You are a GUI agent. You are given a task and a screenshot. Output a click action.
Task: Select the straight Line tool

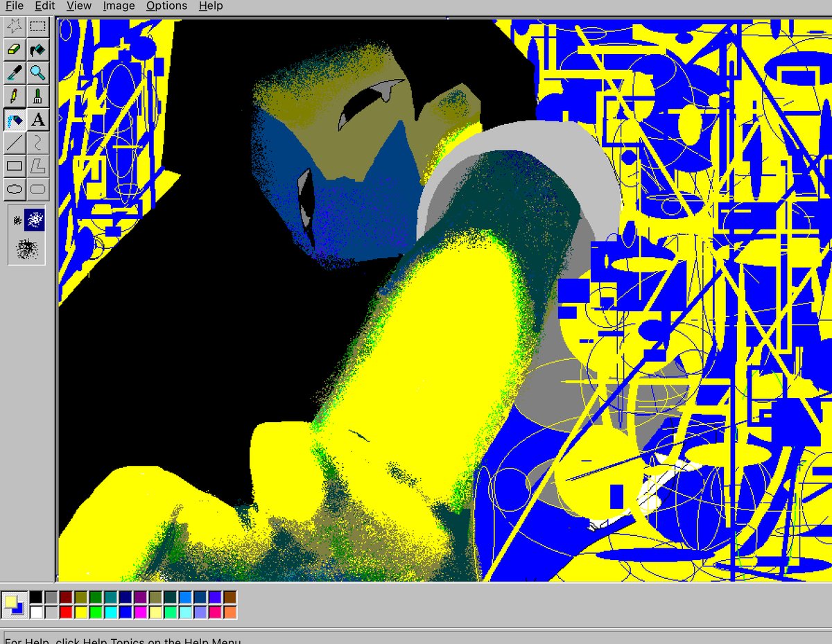point(15,143)
